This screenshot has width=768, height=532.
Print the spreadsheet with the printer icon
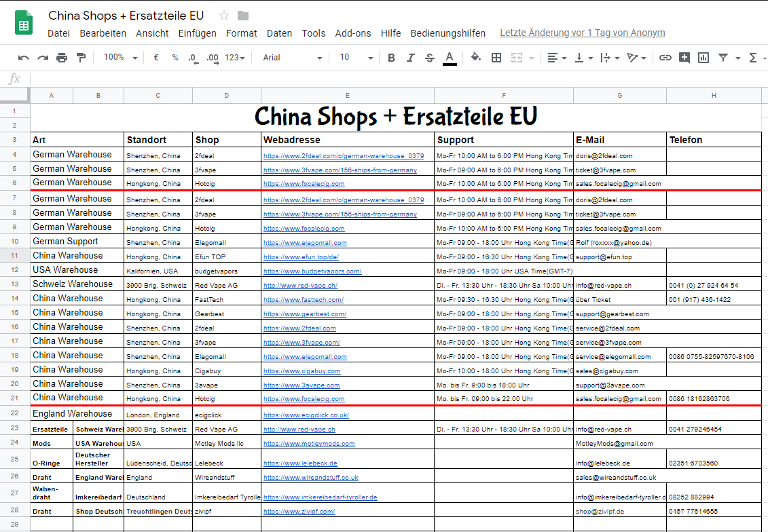[x=62, y=58]
